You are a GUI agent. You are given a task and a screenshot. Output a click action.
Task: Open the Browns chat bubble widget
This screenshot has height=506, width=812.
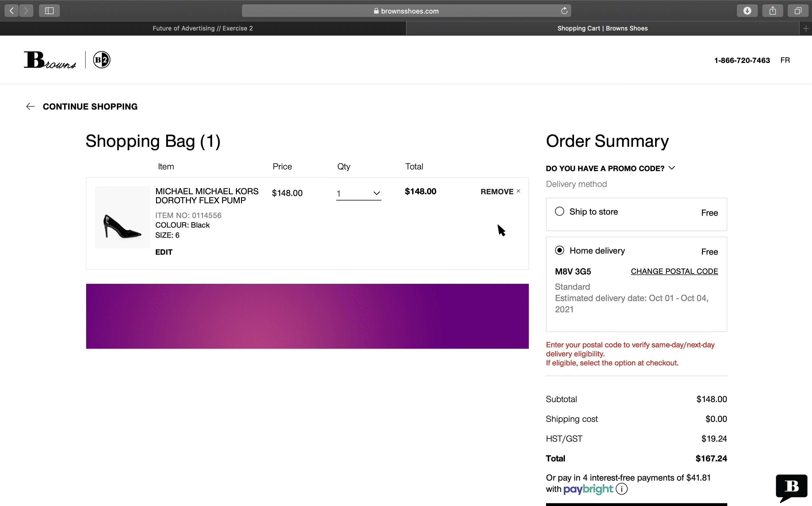pos(791,487)
